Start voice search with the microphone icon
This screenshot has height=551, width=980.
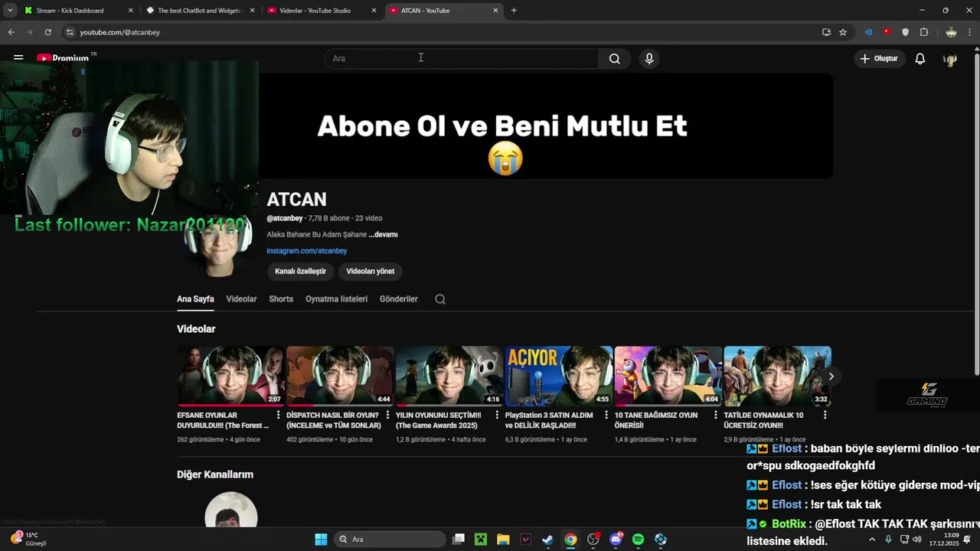649,59
